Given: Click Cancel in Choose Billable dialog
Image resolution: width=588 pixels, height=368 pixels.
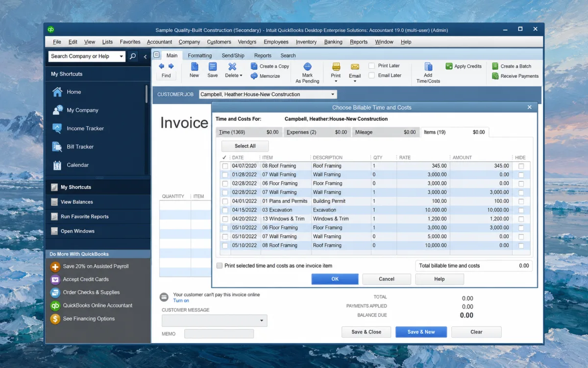Looking at the screenshot, I should pos(387,279).
